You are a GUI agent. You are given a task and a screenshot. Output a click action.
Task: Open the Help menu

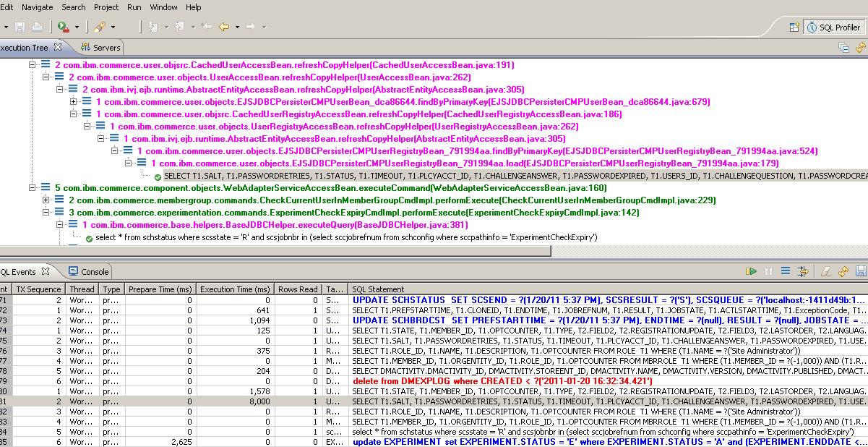[x=194, y=7]
